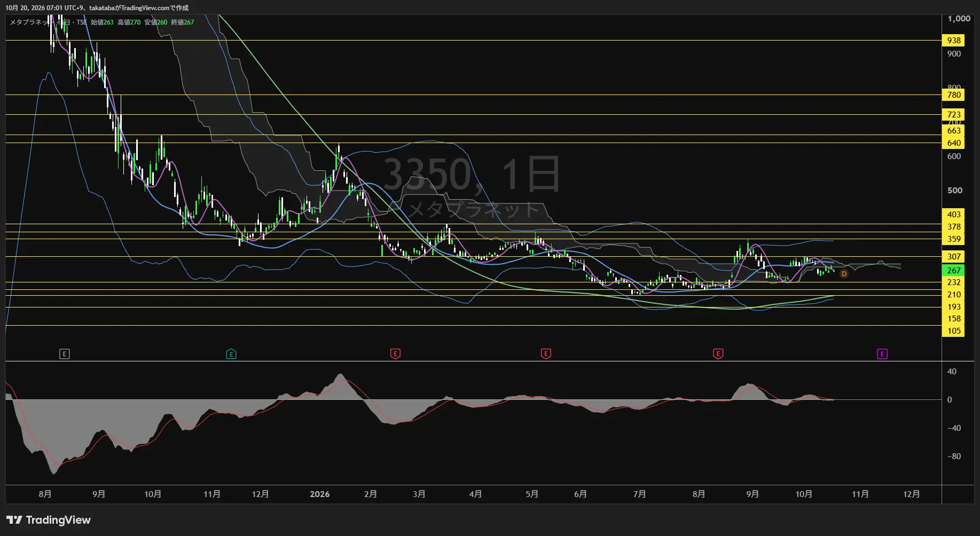Select the 2月 label on time axis

click(x=371, y=494)
